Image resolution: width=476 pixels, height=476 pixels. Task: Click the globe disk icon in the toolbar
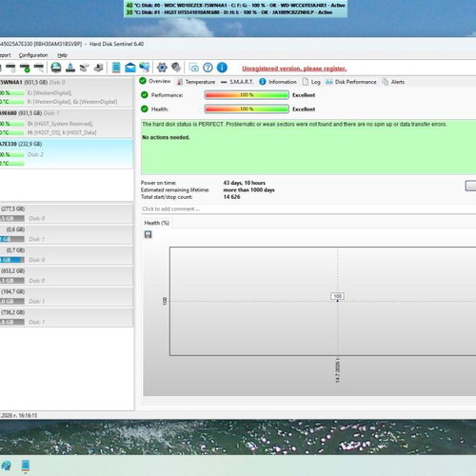click(x=56, y=68)
